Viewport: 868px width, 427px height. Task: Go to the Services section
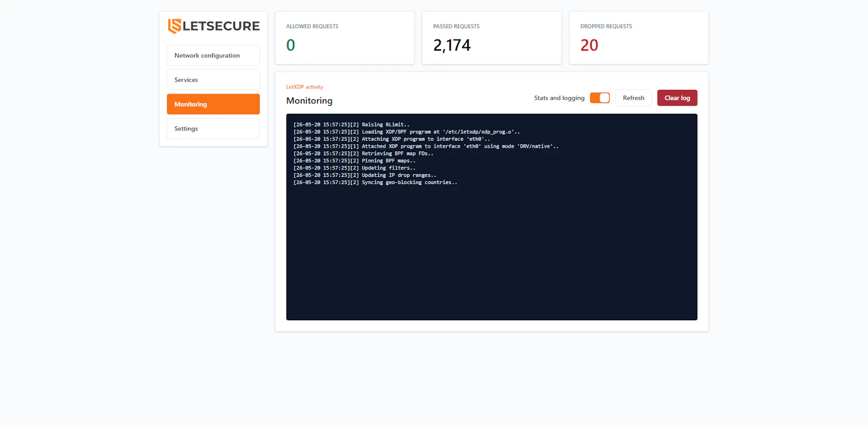click(213, 80)
